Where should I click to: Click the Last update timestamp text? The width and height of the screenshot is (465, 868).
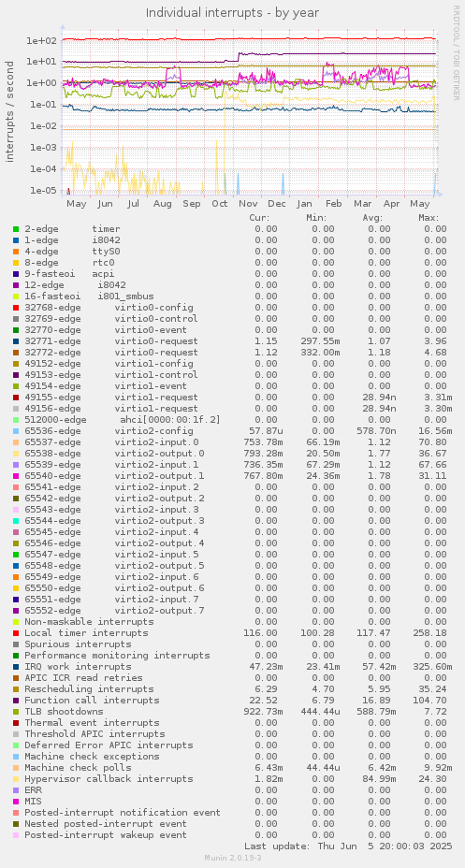click(348, 846)
